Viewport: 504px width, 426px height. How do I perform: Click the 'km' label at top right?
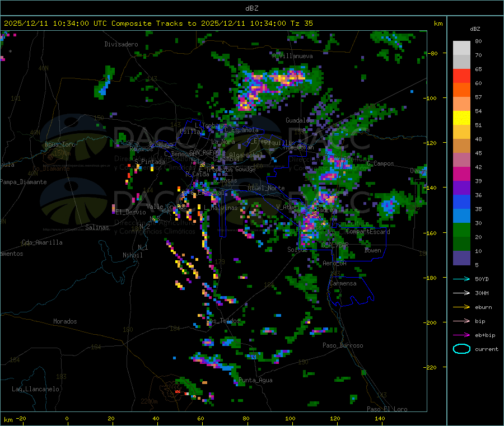tap(438, 24)
